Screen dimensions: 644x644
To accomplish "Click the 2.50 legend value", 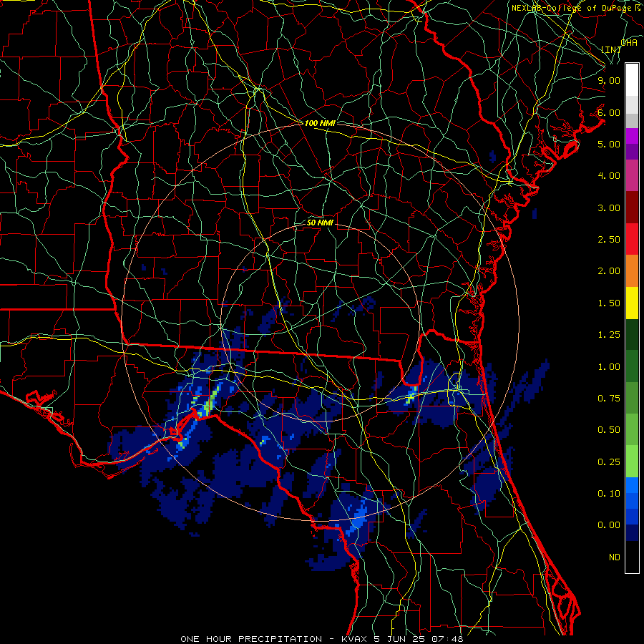I will (x=609, y=240).
